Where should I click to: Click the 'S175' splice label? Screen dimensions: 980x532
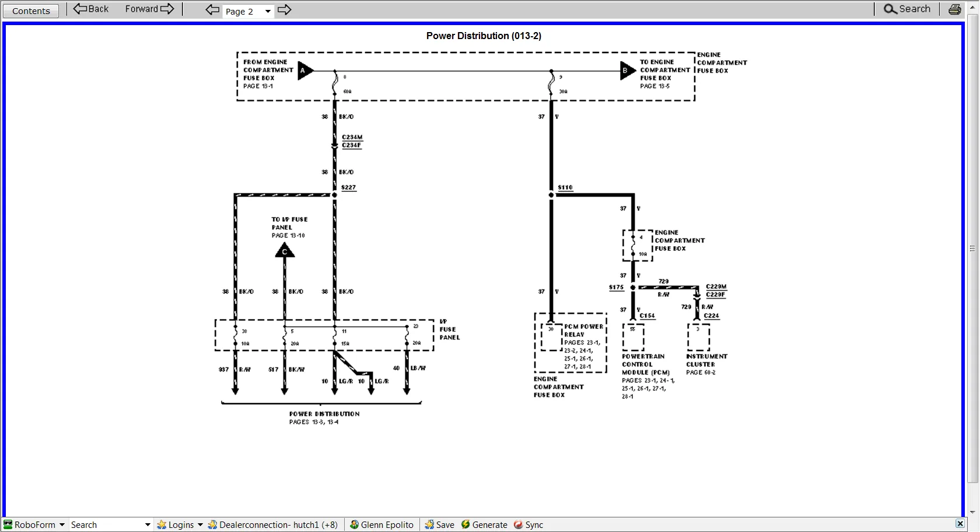(x=616, y=287)
